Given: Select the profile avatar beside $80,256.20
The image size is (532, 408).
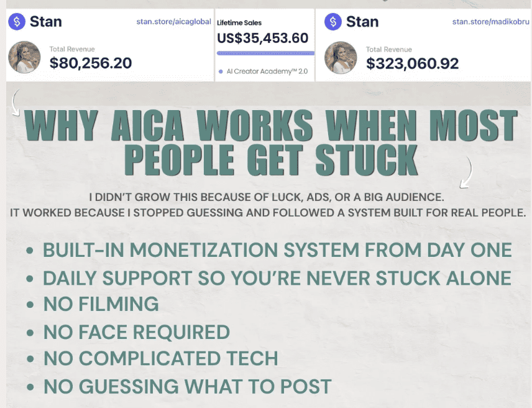Looking at the screenshot, I should (x=24, y=57).
